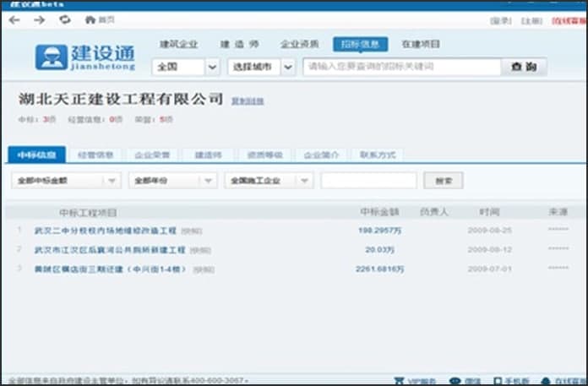The width and height of the screenshot is (588, 386).
Task: Open the 资质等级 tab
Action: [265, 155]
